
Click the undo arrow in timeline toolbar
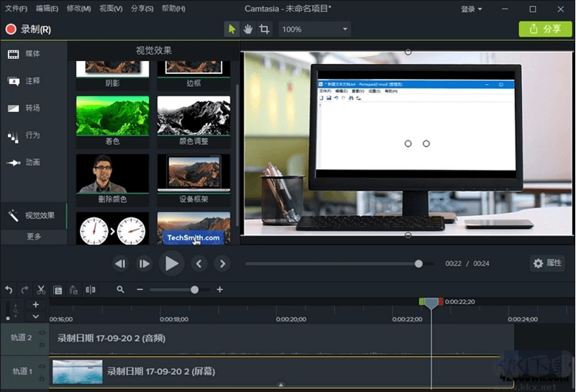pyautogui.click(x=9, y=290)
